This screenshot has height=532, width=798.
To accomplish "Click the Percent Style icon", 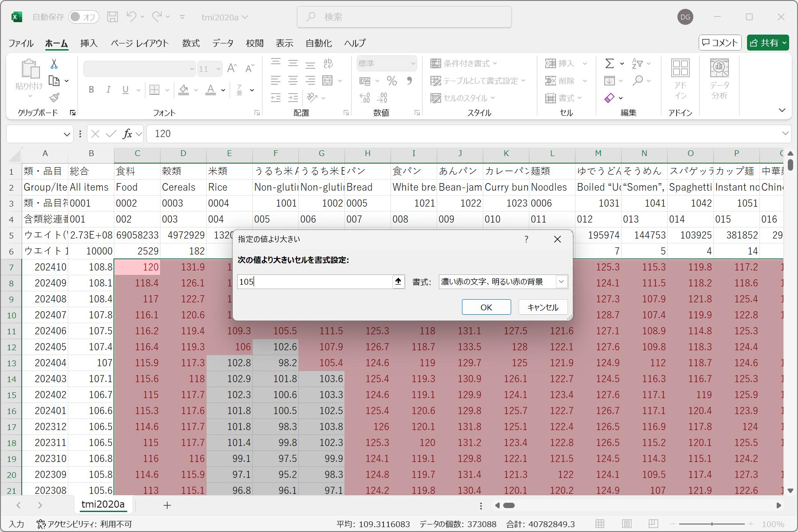I will 391,81.
